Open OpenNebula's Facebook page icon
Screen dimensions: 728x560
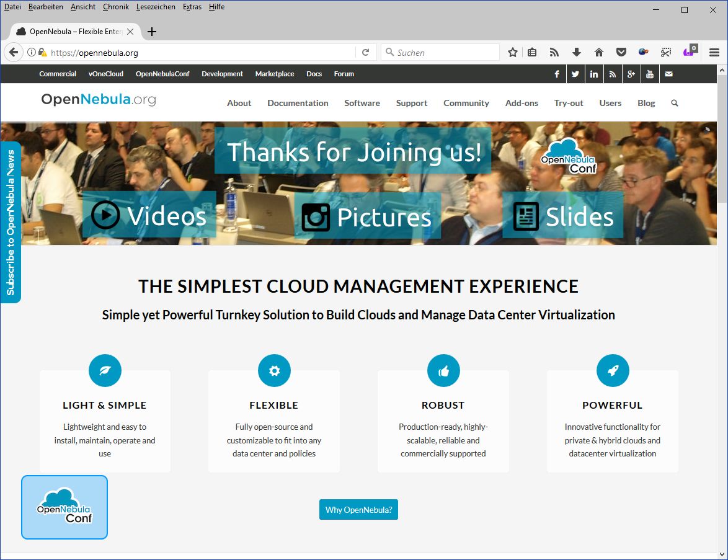pyautogui.click(x=557, y=74)
